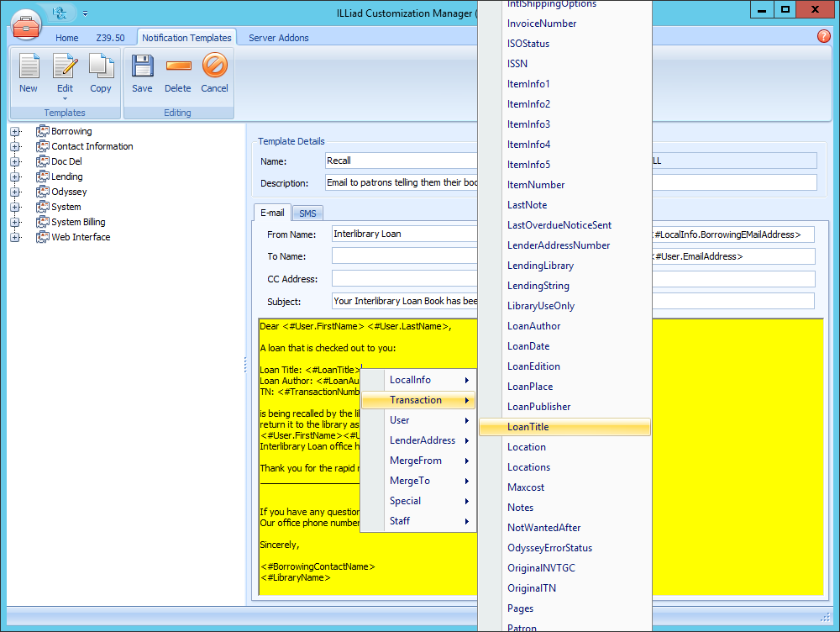840x632 pixels.
Task: Select the Borrowing templates icon in the tree
Action: coord(42,131)
